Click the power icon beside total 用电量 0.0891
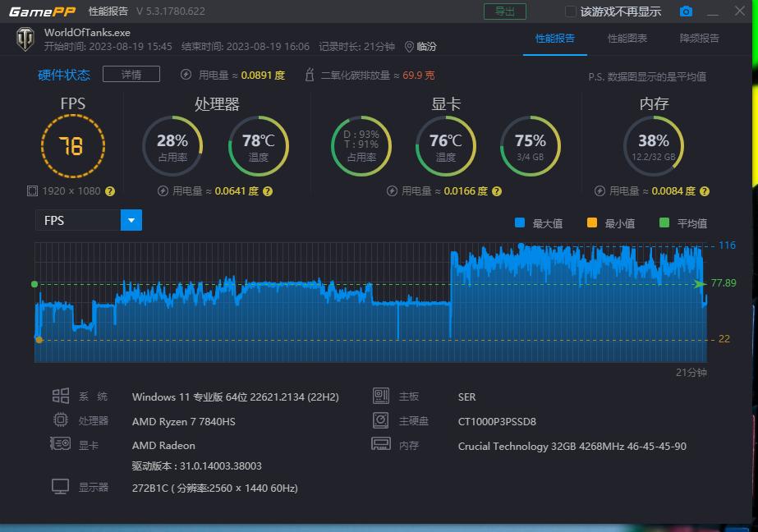 pos(186,75)
